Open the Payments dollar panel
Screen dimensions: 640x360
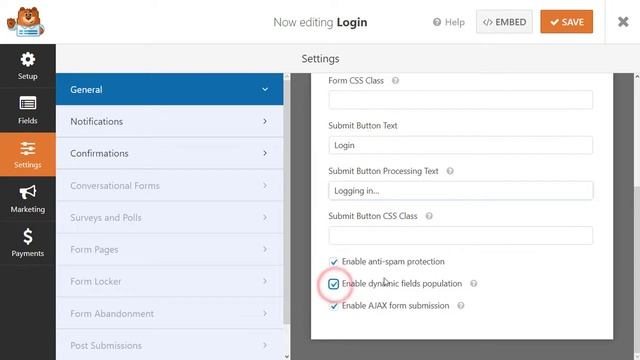pos(28,242)
